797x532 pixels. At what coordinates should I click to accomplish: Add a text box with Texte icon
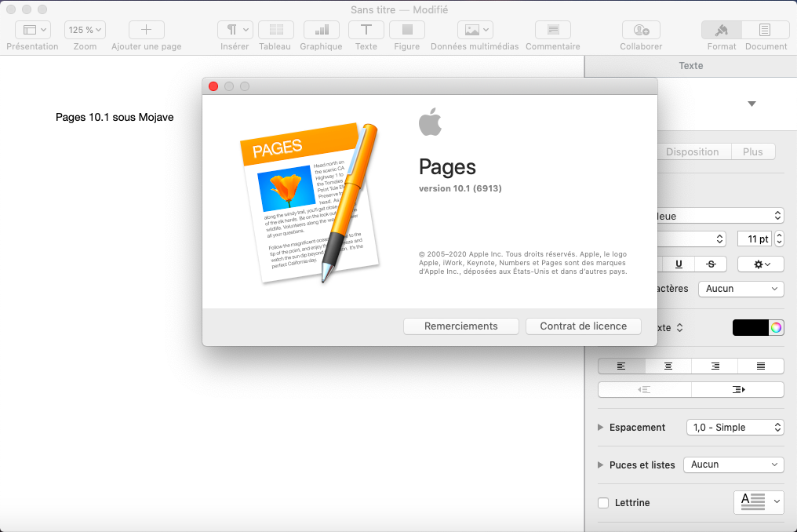(x=366, y=30)
